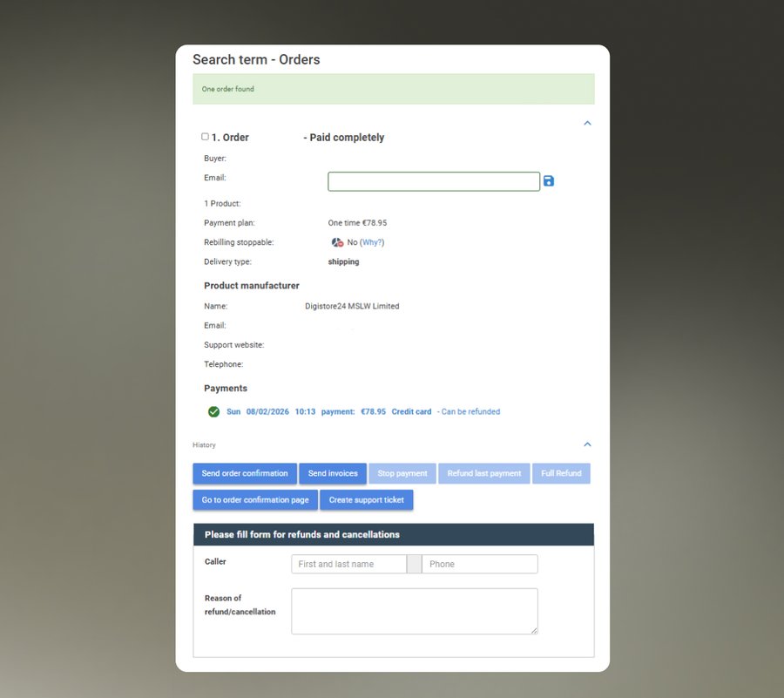Click the Product manufacturer heading
Viewport: 784px width, 698px height.
click(252, 286)
